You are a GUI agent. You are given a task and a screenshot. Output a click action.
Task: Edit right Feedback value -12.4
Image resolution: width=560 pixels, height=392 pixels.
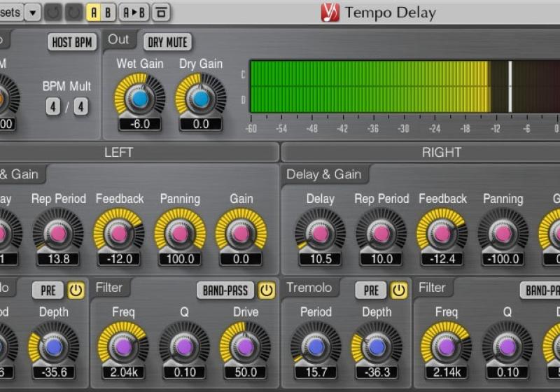point(442,259)
